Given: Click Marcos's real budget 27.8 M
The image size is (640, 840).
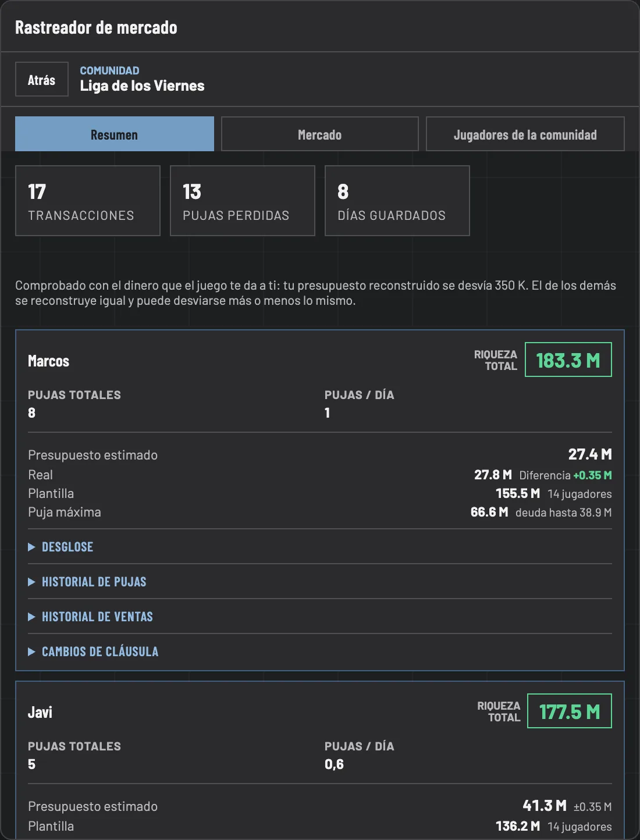Looking at the screenshot, I should click(493, 475).
